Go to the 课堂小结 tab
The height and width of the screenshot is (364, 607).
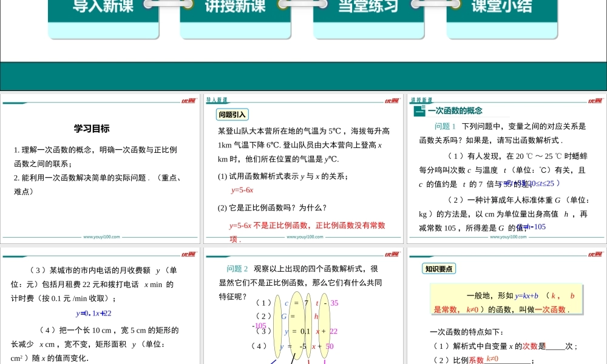501,8
